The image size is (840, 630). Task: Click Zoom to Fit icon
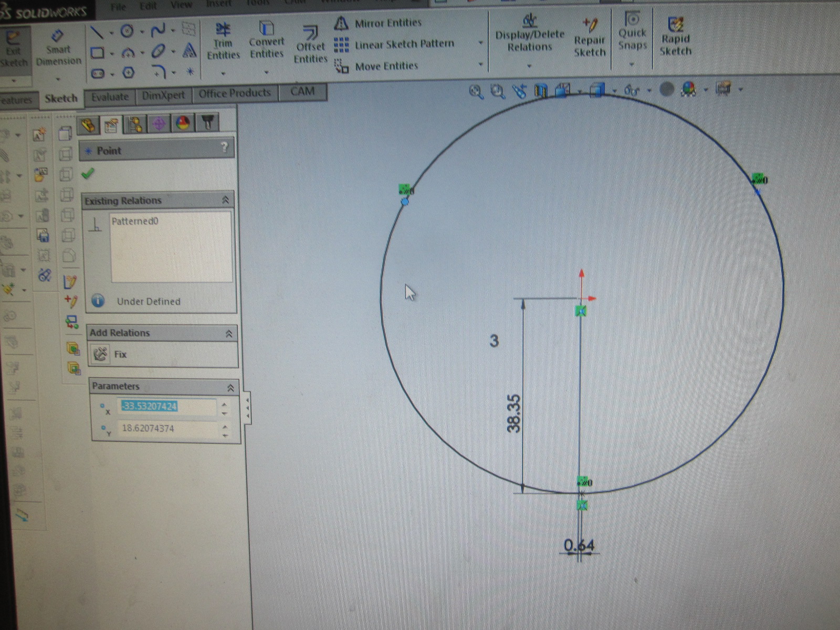(x=476, y=92)
